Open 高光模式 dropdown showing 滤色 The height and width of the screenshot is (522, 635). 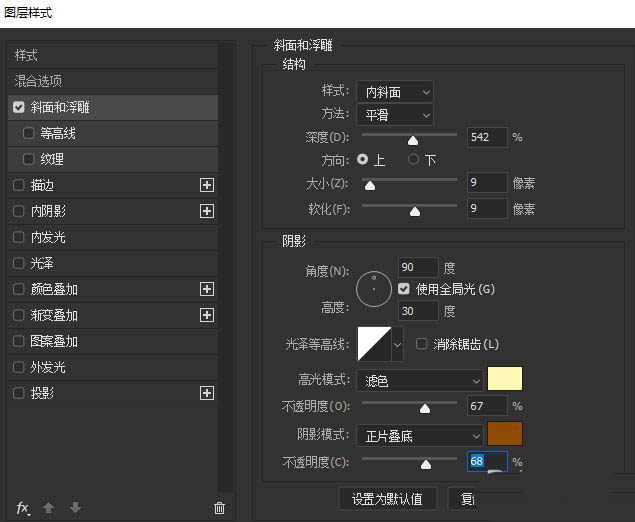[x=420, y=381]
